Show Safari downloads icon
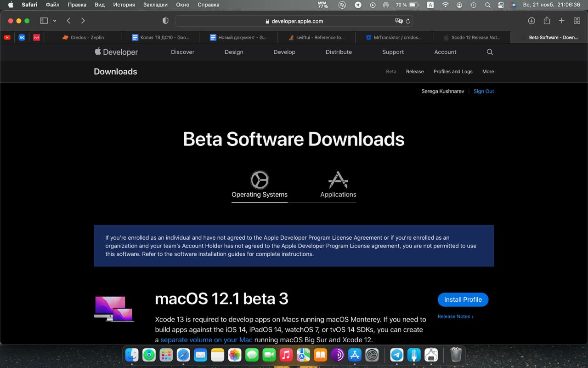Image resolution: width=588 pixels, height=368 pixels. [531, 21]
